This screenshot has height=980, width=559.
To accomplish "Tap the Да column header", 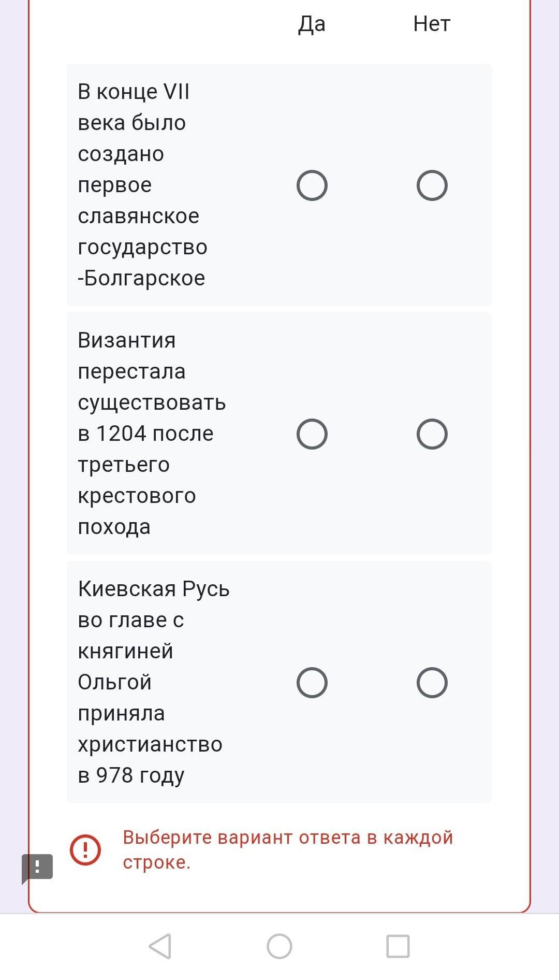I will click(x=312, y=24).
